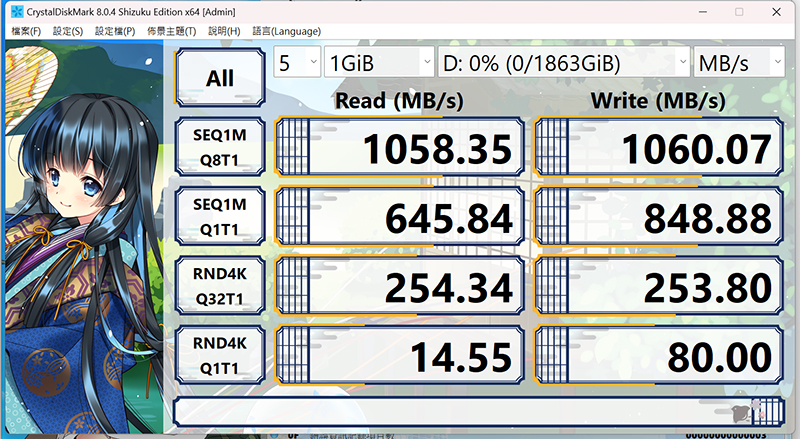
Task: Start the RND4K Q32T1 test
Action: tap(220, 286)
